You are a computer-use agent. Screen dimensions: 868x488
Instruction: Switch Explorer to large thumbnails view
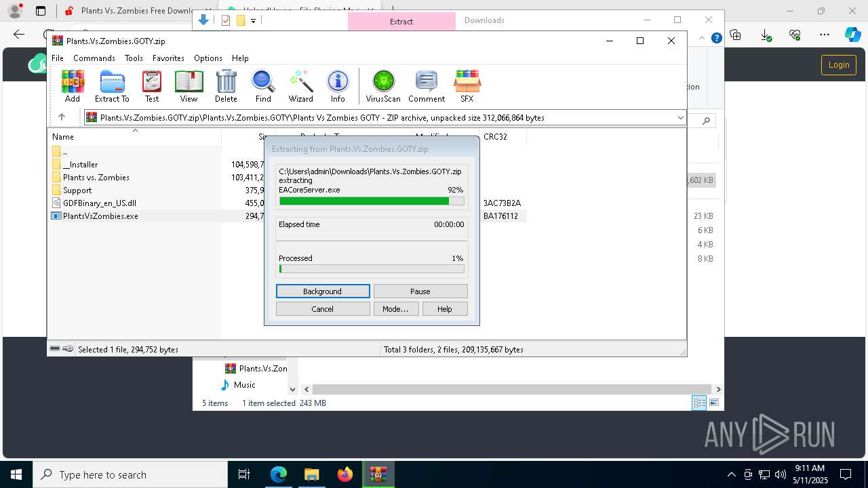[x=714, y=403]
